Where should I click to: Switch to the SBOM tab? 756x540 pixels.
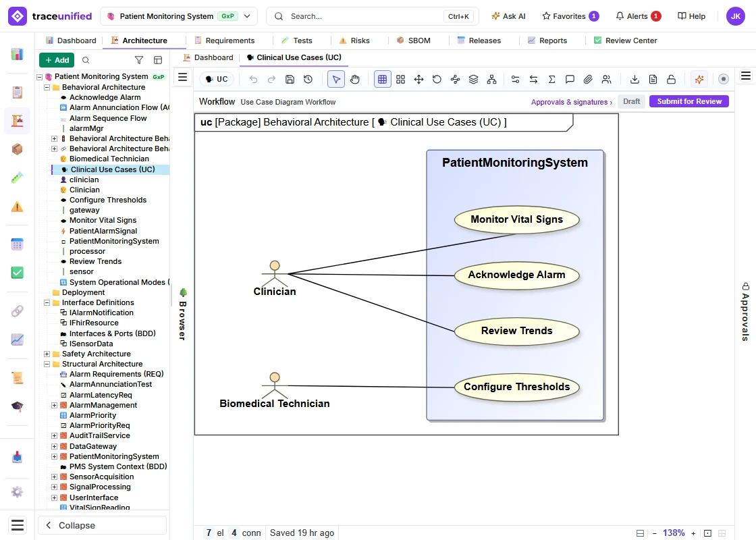click(x=414, y=40)
